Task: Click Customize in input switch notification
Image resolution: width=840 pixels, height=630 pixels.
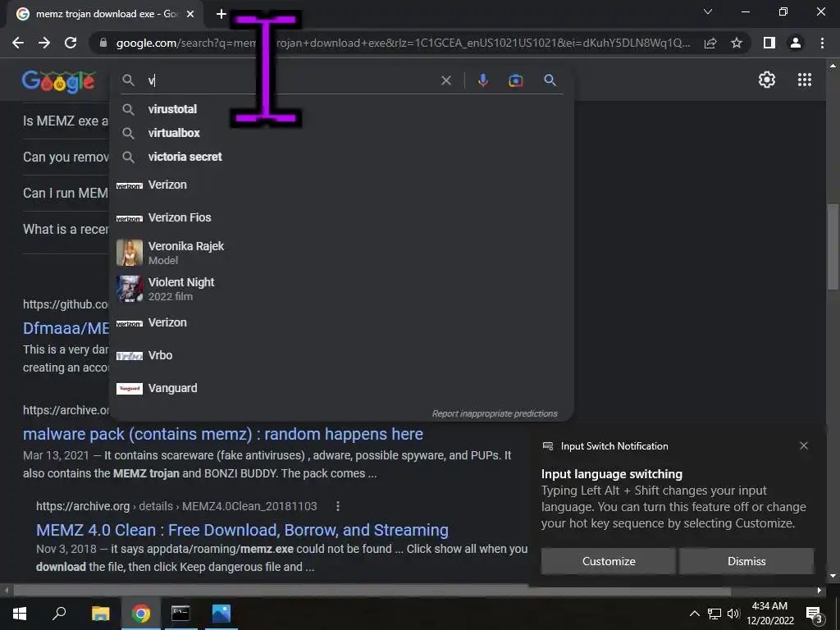Action: tap(609, 561)
